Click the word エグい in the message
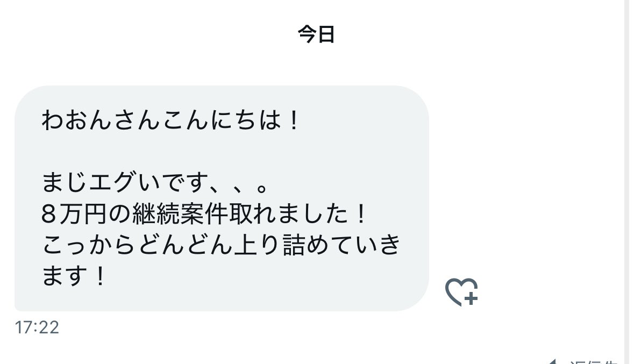 (125, 182)
